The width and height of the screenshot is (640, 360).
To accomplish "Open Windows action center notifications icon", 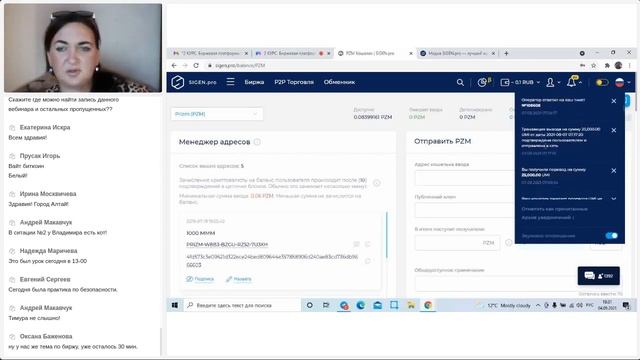I will tap(626, 305).
